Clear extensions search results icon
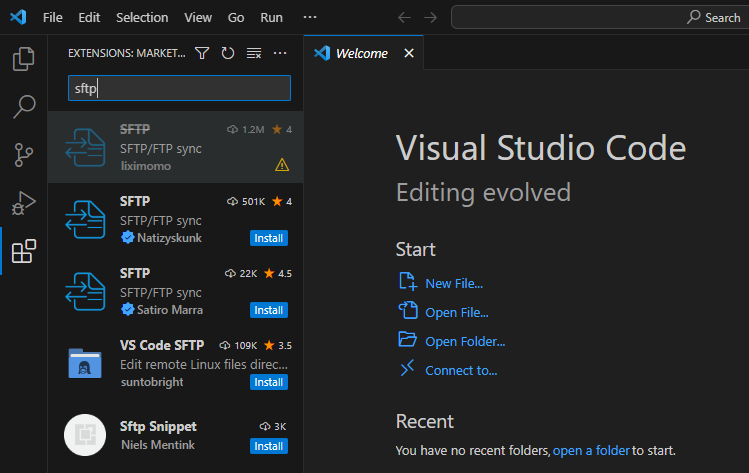The height and width of the screenshot is (473, 749). (254, 53)
